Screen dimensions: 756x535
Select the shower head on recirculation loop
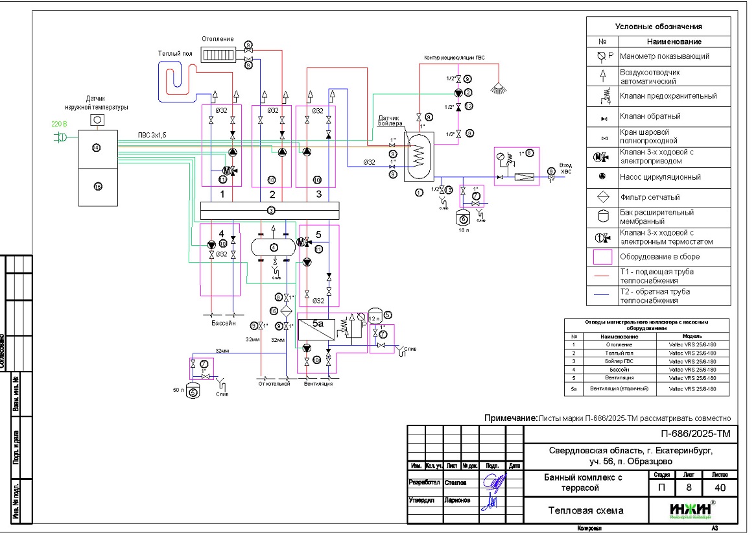pyautogui.click(x=499, y=84)
